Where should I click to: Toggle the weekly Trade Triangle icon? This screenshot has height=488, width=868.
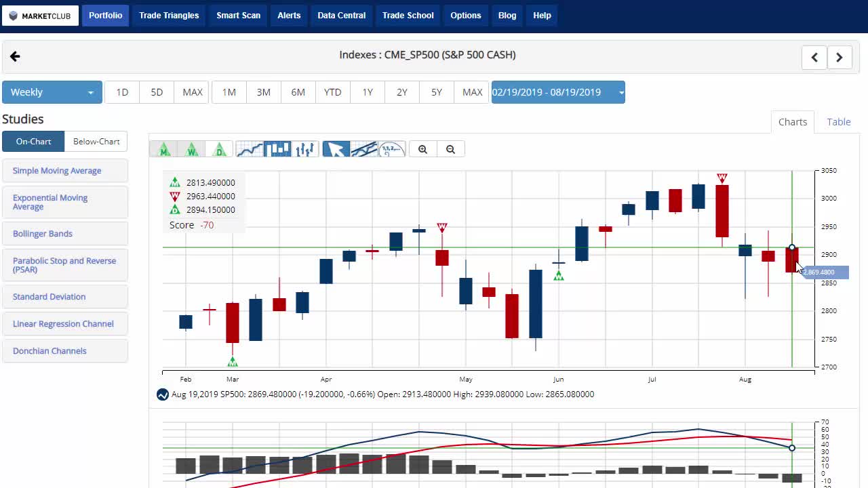(191, 149)
